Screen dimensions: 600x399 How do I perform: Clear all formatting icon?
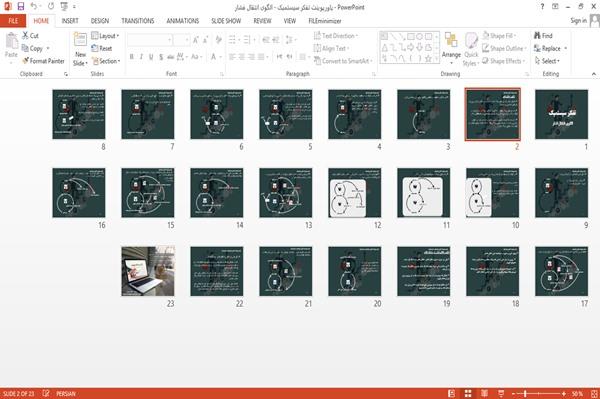click(x=218, y=39)
